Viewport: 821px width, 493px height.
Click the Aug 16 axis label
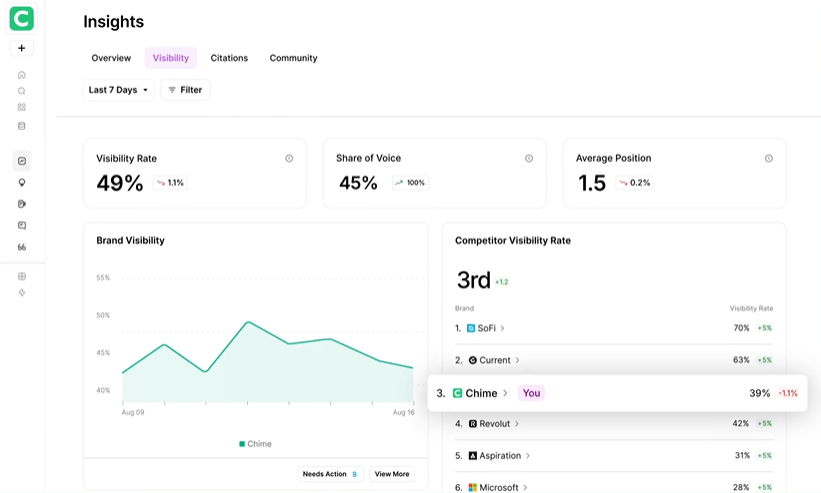(x=404, y=412)
